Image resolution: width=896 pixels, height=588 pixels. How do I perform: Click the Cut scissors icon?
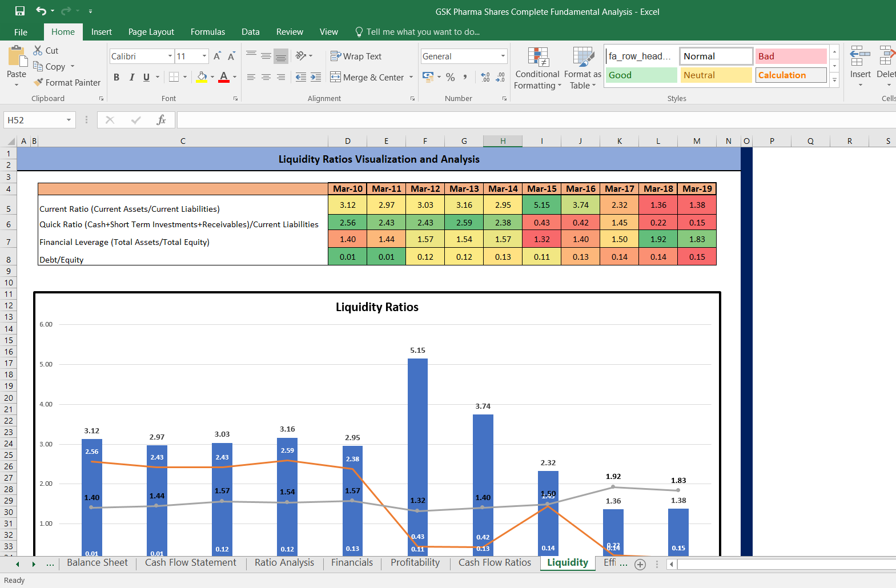38,50
